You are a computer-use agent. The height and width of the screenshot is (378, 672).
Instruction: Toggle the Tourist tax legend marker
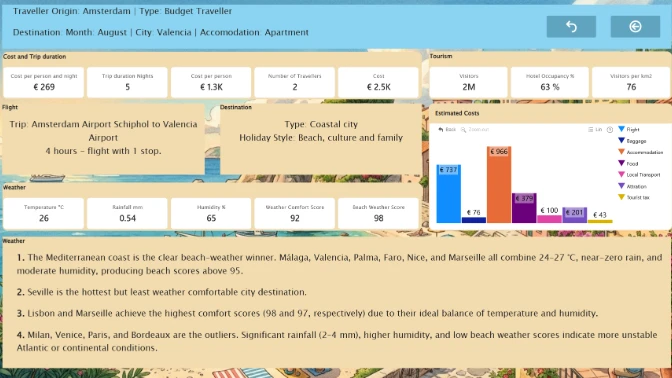(621, 197)
